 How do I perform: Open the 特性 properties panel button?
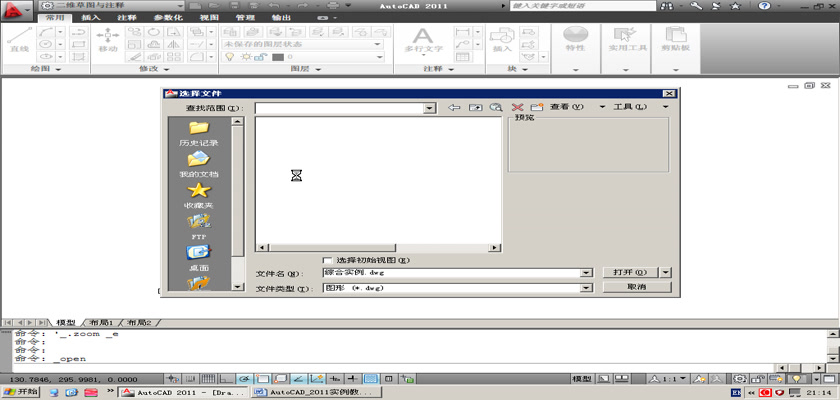[x=575, y=40]
